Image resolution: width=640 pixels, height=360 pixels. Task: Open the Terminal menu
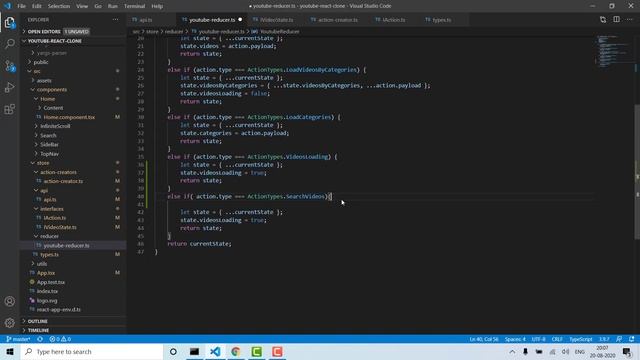point(134,6)
